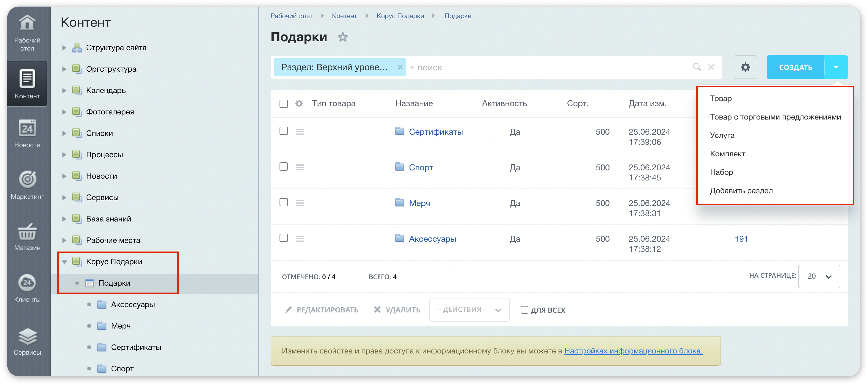Choose Комплект from the create menu
The width and height of the screenshot is (868, 385).
pos(727,154)
